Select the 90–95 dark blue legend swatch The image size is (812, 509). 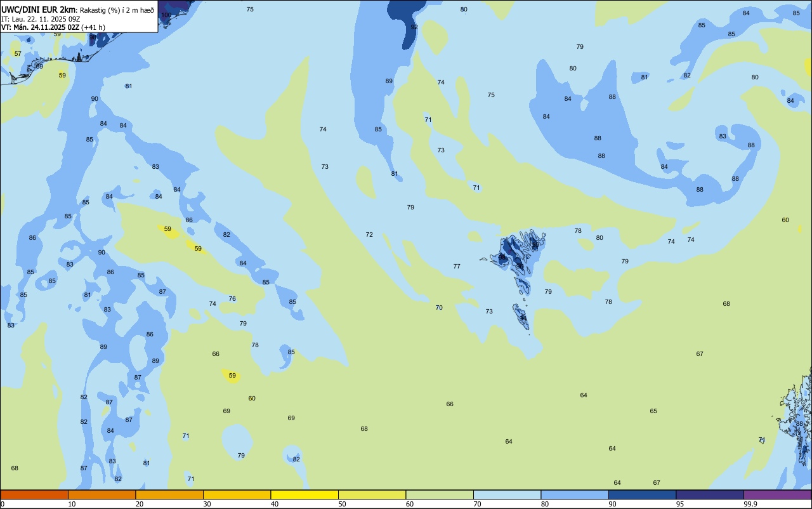[x=642, y=494]
